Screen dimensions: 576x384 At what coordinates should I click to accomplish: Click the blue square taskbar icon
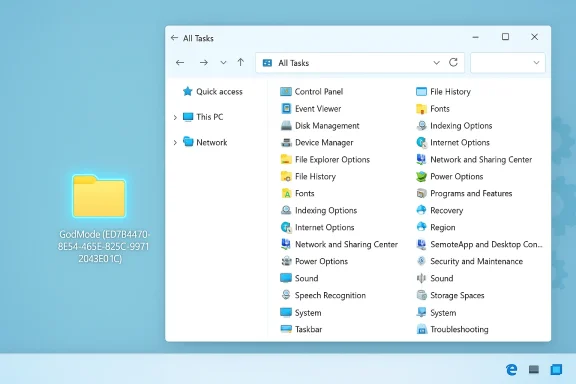pos(556,369)
